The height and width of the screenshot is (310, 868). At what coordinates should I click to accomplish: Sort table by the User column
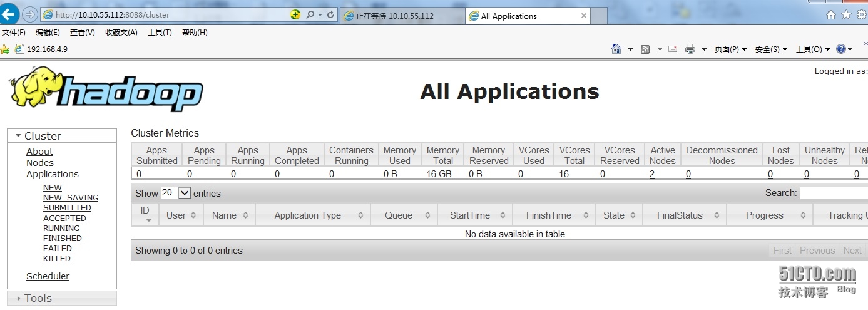(x=181, y=215)
